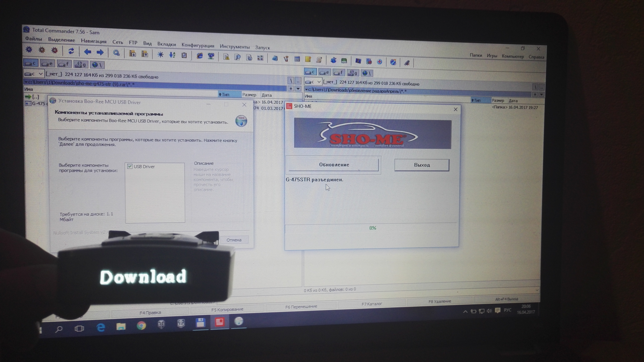Select drive e button in left panel
The height and width of the screenshot is (362, 644).
pos(47,63)
